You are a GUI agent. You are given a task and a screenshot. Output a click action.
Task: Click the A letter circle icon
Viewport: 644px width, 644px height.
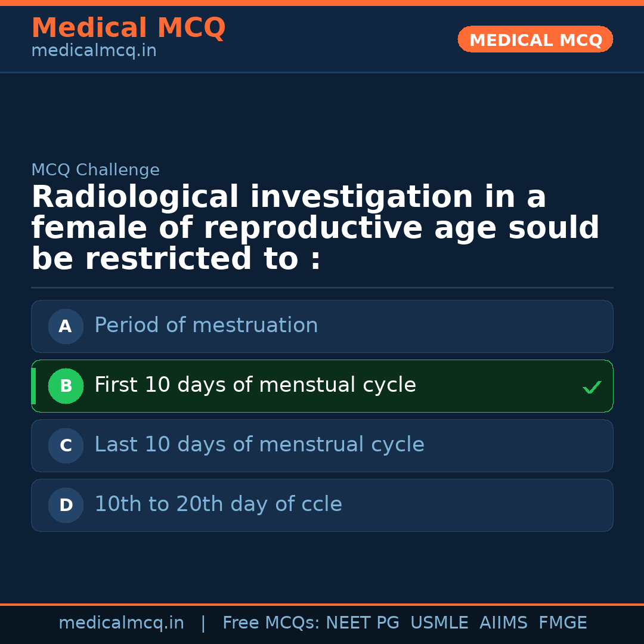click(66, 326)
